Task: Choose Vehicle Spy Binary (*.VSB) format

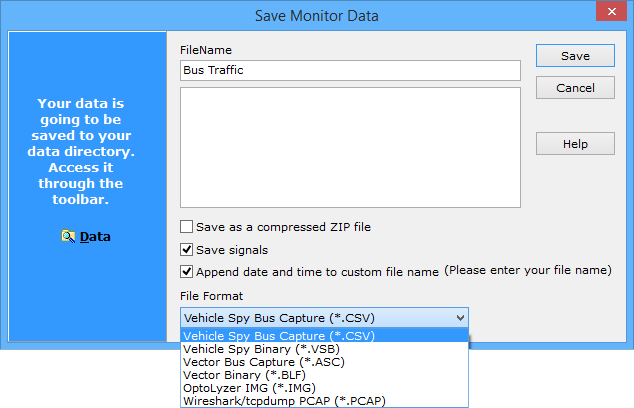Action: point(262,349)
